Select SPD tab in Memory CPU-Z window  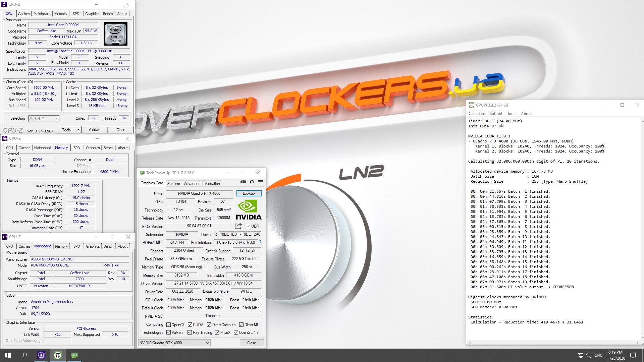[77, 148]
